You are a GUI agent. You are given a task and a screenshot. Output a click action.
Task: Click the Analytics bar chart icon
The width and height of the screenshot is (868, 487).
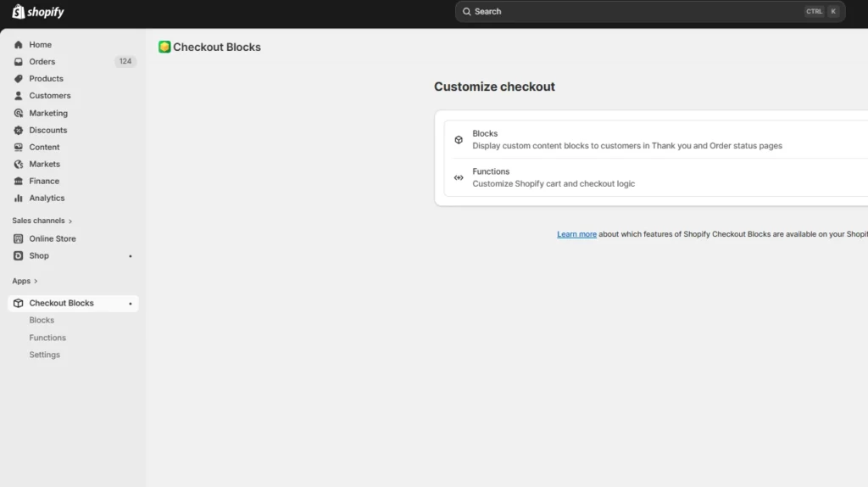tap(19, 199)
